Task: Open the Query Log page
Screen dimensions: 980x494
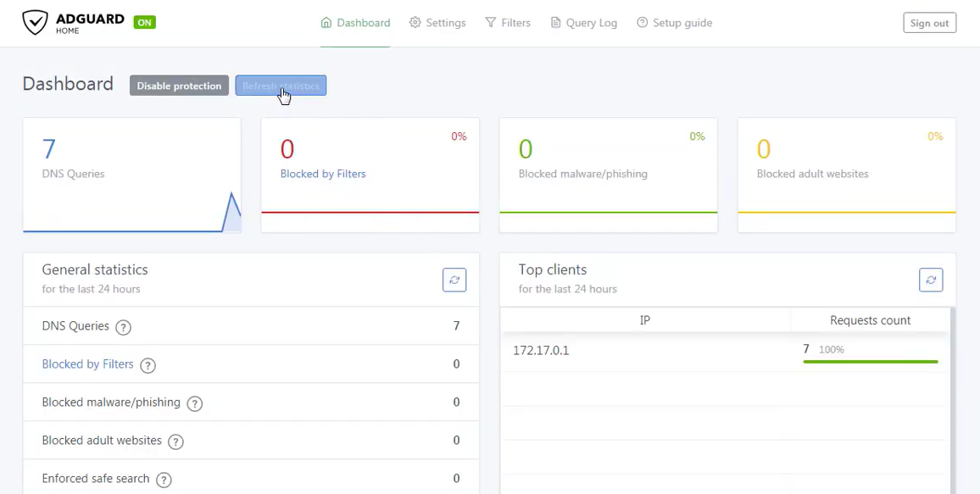Action: click(x=591, y=22)
